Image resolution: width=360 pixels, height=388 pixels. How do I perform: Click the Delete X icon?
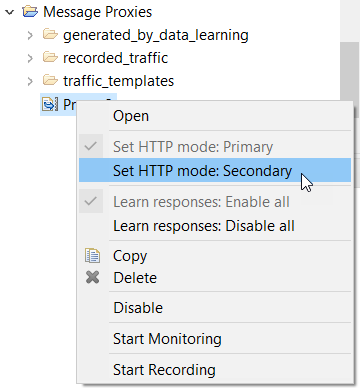click(92, 277)
